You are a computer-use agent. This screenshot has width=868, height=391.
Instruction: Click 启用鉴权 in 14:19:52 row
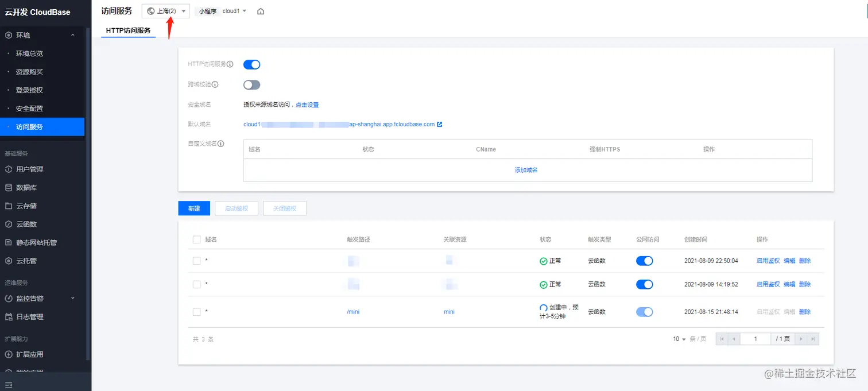(768, 284)
